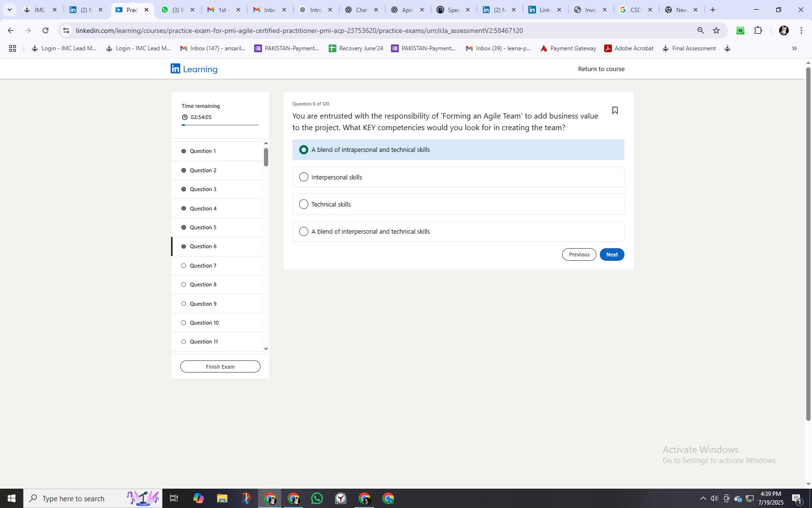The height and width of the screenshot is (508, 812).
Task: Jump to Question 7 in the list
Action: (x=217, y=266)
